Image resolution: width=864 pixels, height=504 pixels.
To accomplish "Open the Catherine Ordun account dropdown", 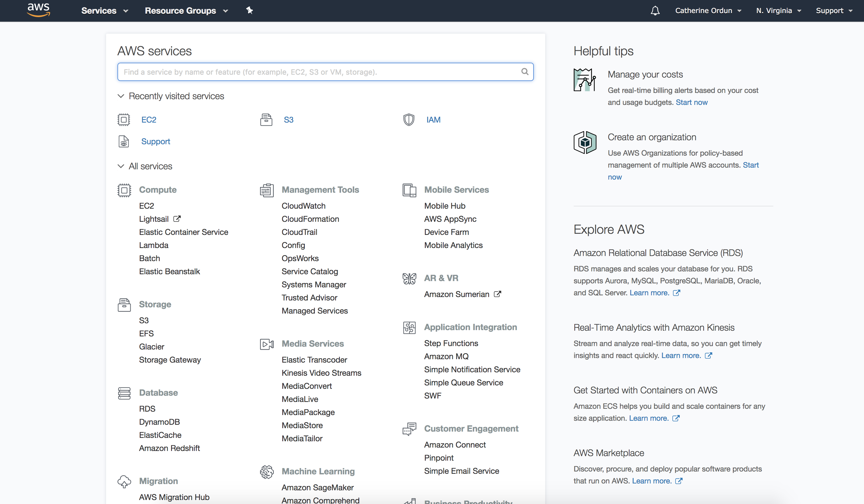I will pyautogui.click(x=708, y=11).
